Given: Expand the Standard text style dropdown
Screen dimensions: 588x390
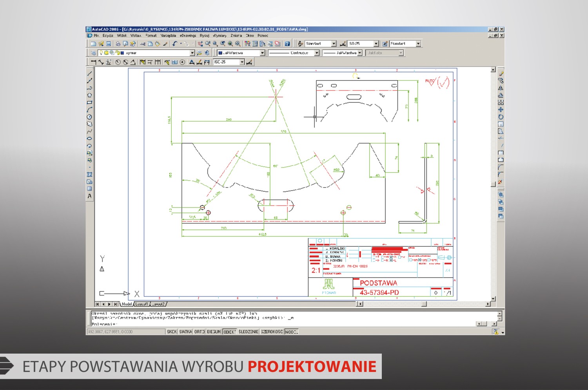Looking at the screenshot, I should 334,44.
